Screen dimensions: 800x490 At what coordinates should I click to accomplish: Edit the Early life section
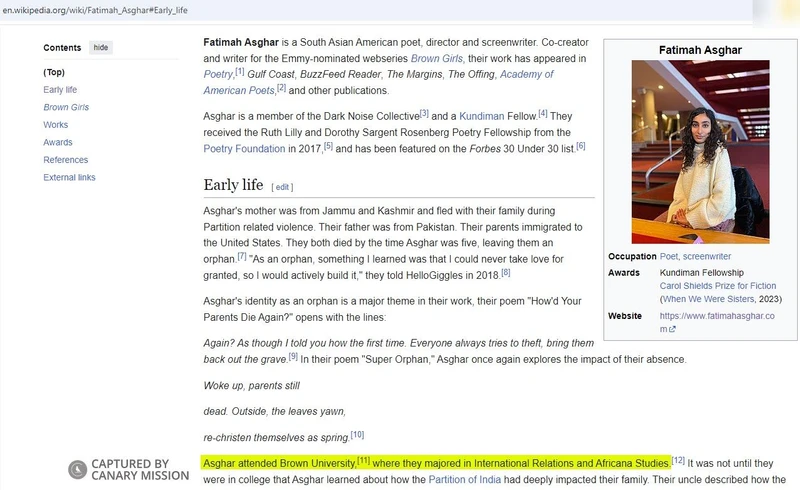coord(282,187)
